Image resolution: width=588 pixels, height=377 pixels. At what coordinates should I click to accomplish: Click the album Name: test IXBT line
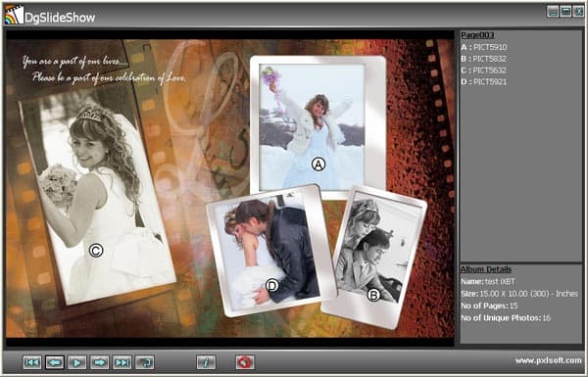488,281
